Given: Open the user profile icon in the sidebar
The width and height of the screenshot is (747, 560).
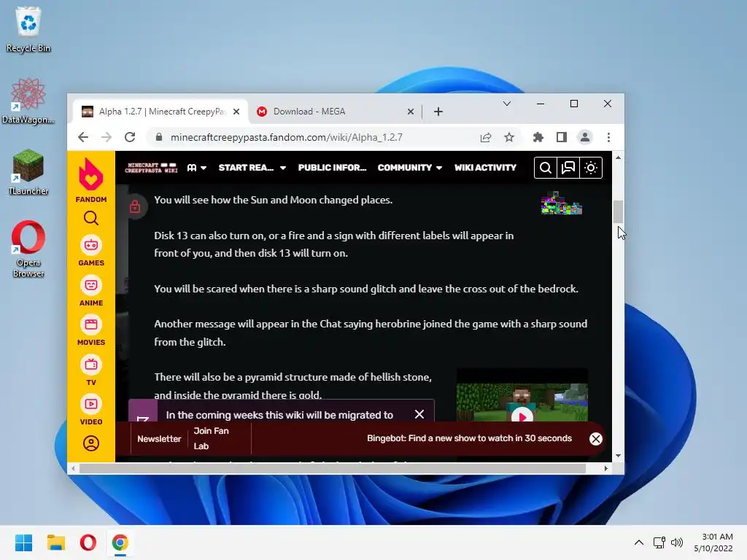Looking at the screenshot, I should pyautogui.click(x=91, y=443).
